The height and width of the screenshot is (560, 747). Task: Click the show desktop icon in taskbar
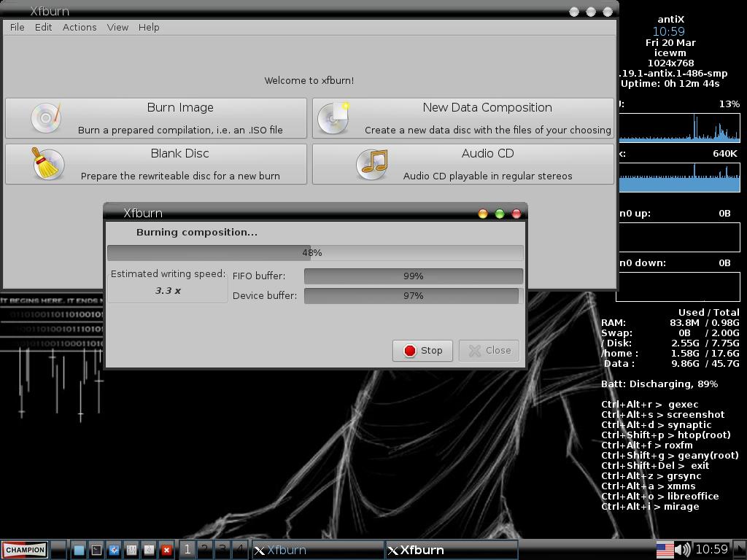tap(79, 550)
